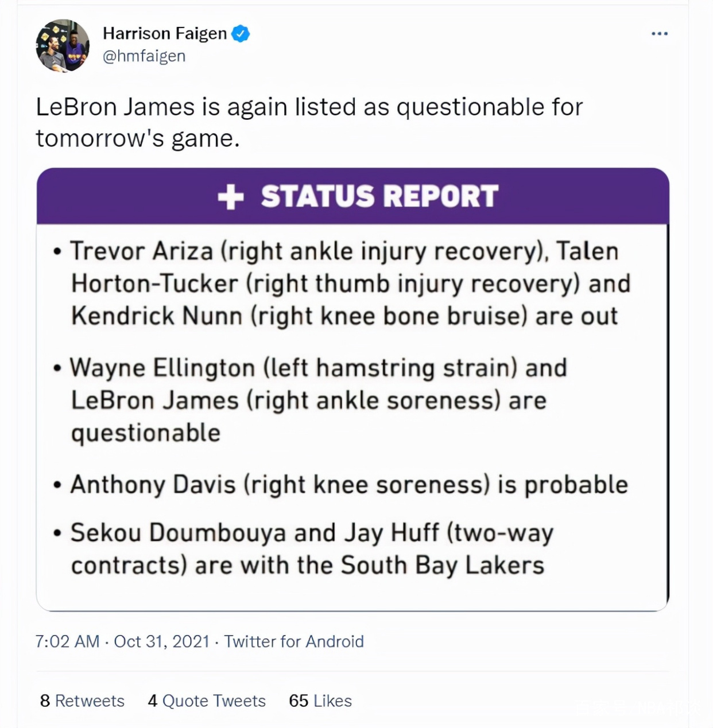Click the Sekou Doumbouya two-way contracts line

click(x=312, y=534)
